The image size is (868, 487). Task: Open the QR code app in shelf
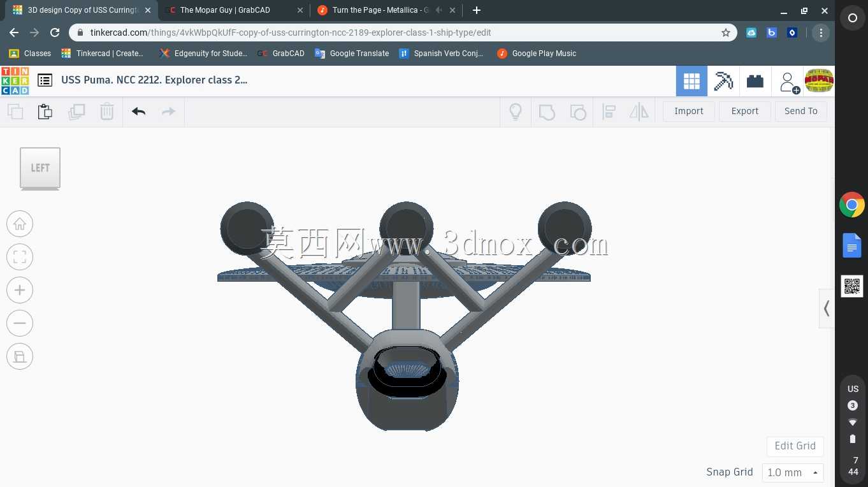tap(852, 286)
